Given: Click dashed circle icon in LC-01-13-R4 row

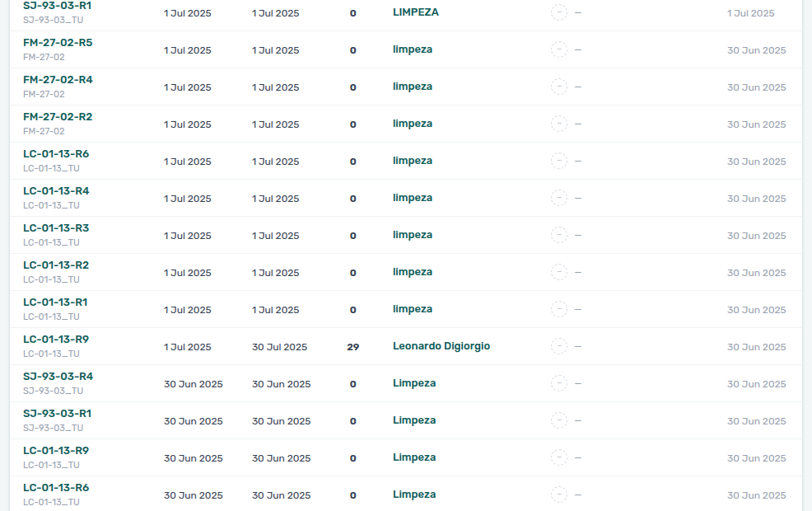Looking at the screenshot, I should point(559,198).
